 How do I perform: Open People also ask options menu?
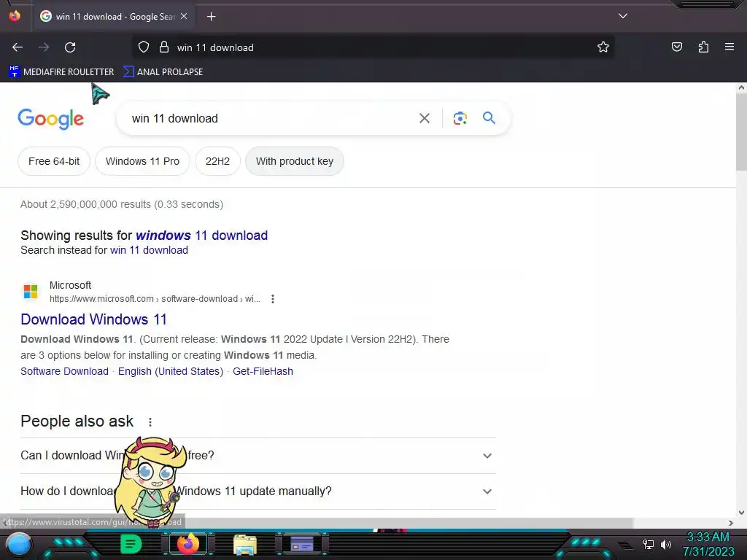point(150,422)
